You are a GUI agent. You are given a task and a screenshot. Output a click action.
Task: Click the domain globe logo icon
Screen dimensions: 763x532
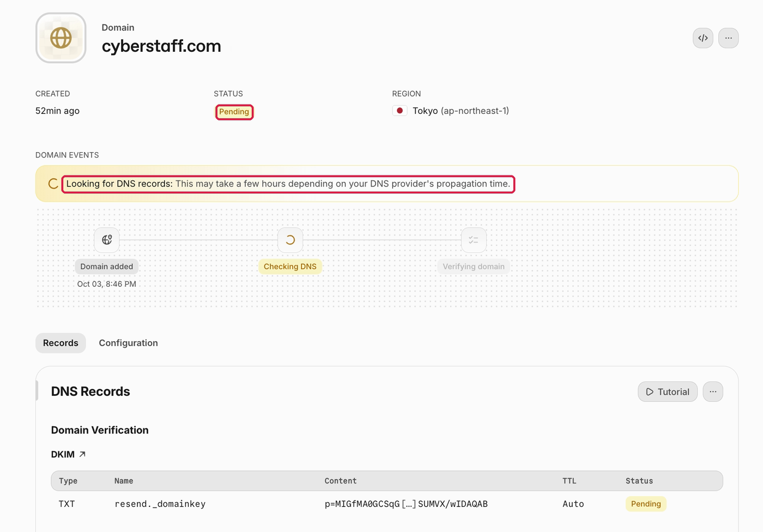pos(61,38)
